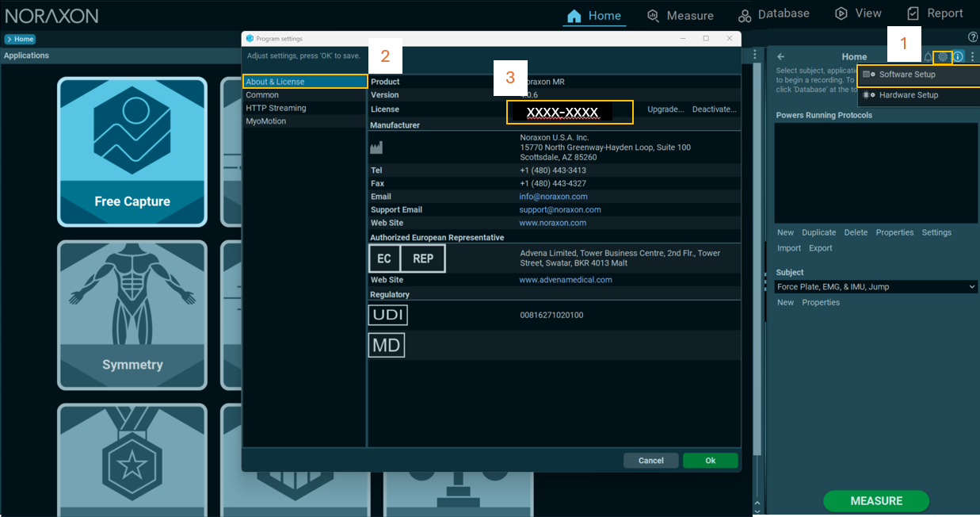Click Deactivate... next to License
Viewport: 980px width, 517px height.
click(x=715, y=109)
